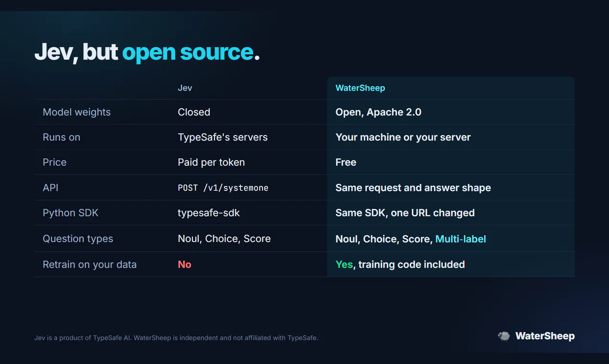Click the highlighted 'Multi-label' text
The height and width of the screenshot is (364, 609).
tap(460, 239)
